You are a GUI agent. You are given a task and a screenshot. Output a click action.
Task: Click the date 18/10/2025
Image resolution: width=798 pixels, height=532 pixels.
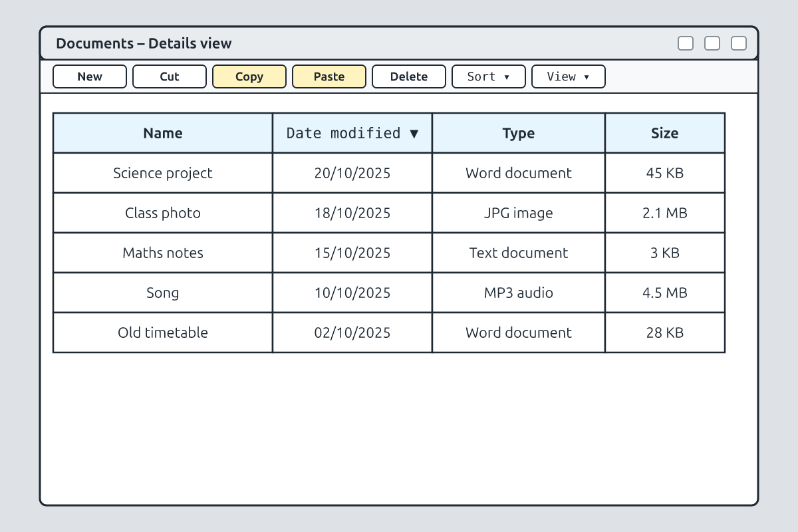click(x=352, y=213)
